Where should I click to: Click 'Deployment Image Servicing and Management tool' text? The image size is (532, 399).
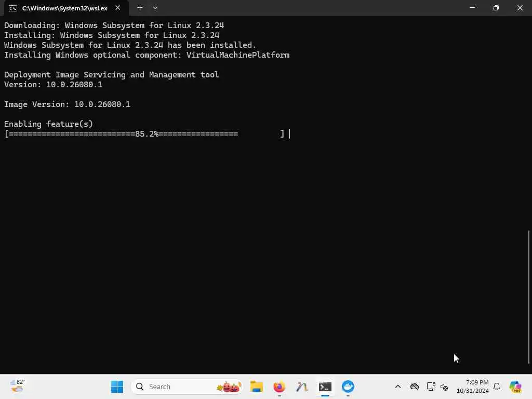coord(112,75)
